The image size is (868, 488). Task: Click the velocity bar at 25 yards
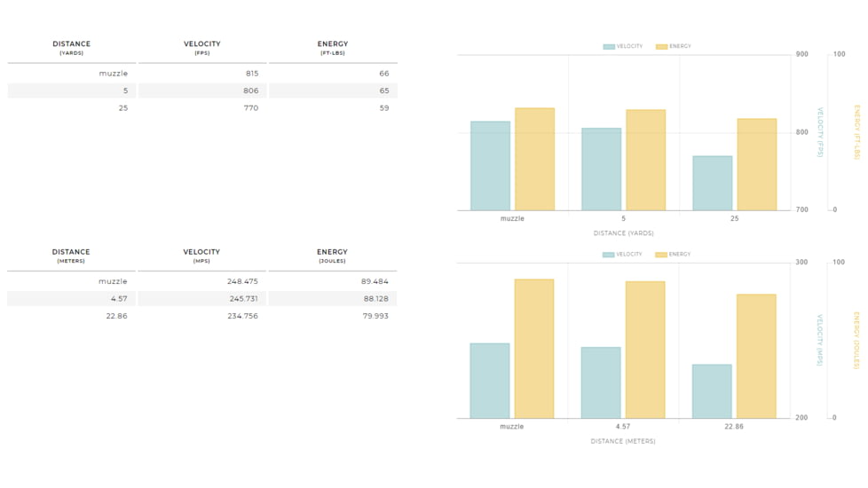[712, 184]
